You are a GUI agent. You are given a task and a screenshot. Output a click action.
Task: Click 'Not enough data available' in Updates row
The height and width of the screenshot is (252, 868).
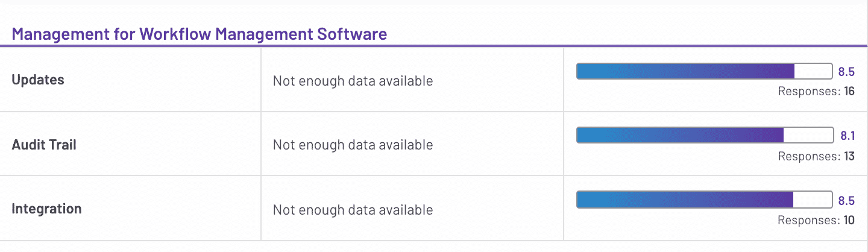[x=353, y=80]
